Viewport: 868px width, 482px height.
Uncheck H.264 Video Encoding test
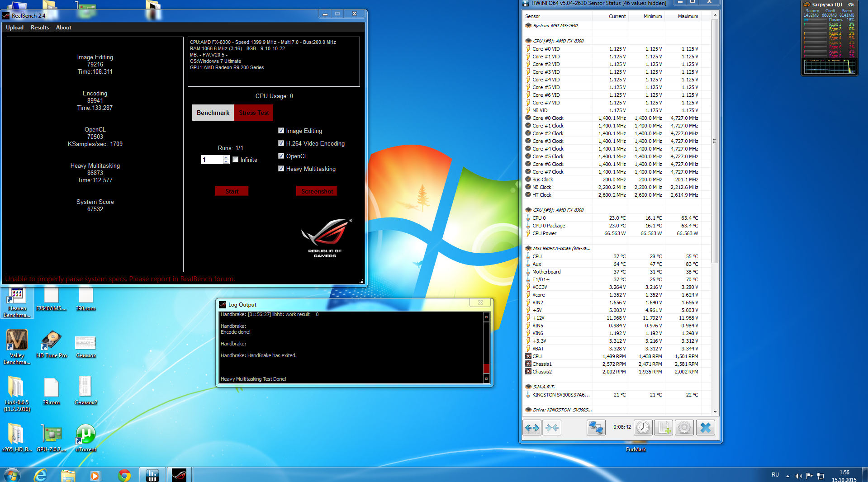coord(281,143)
